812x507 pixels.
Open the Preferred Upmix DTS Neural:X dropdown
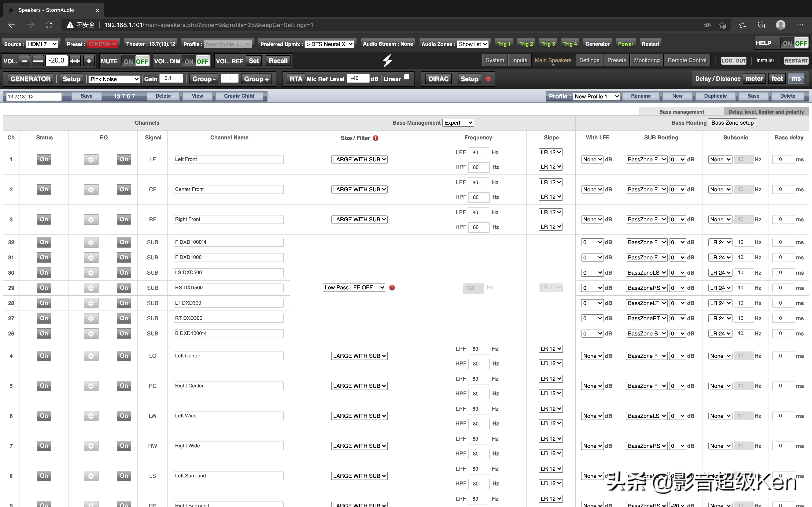pyautogui.click(x=329, y=44)
